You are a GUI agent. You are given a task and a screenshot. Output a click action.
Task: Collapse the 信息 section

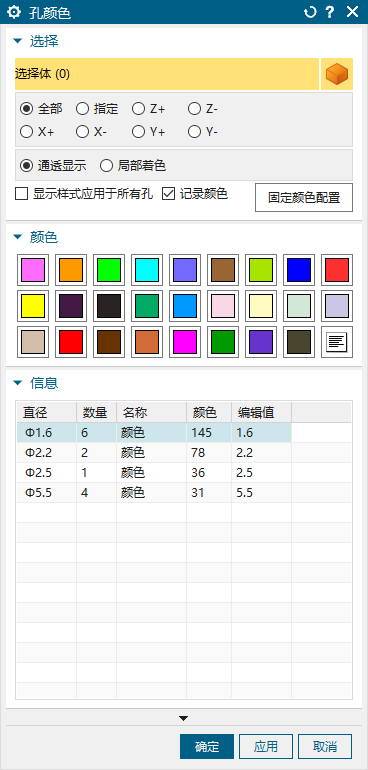pos(18,383)
